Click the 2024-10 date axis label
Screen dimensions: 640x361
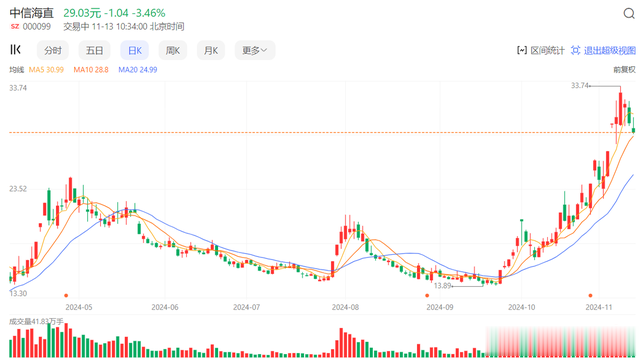[521, 307]
